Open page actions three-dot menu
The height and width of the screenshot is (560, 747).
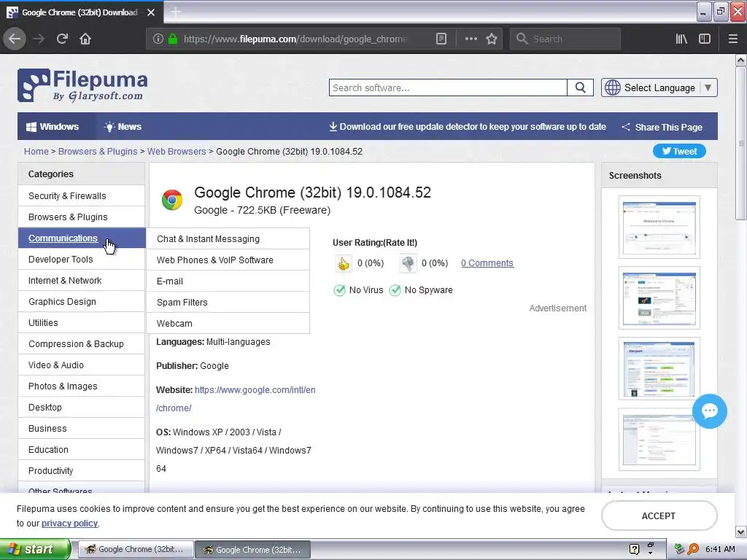click(471, 39)
